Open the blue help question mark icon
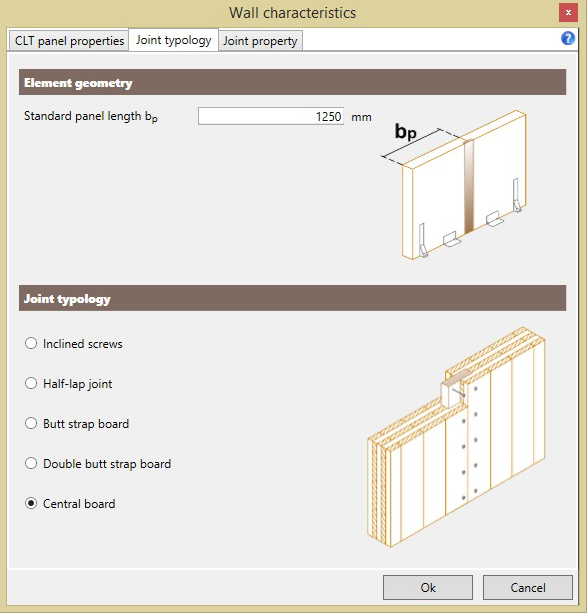This screenshot has width=587, height=615. pos(567,38)
